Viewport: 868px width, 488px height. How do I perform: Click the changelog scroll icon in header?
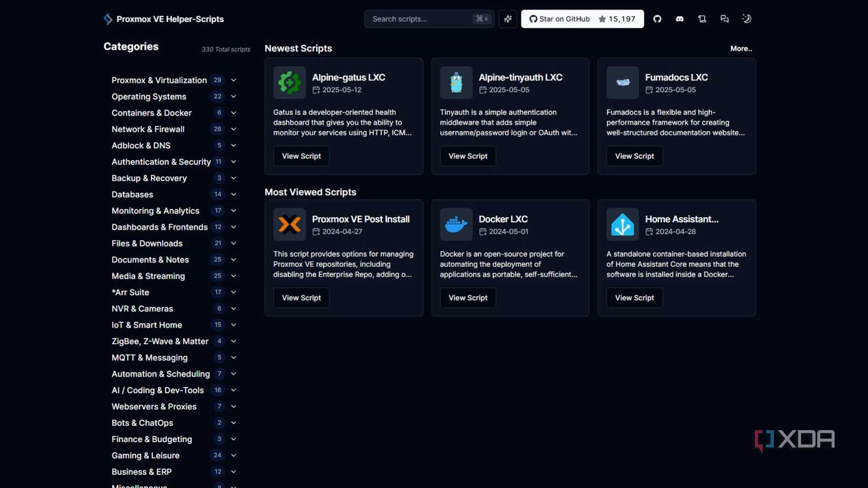[x=702, y=18]
